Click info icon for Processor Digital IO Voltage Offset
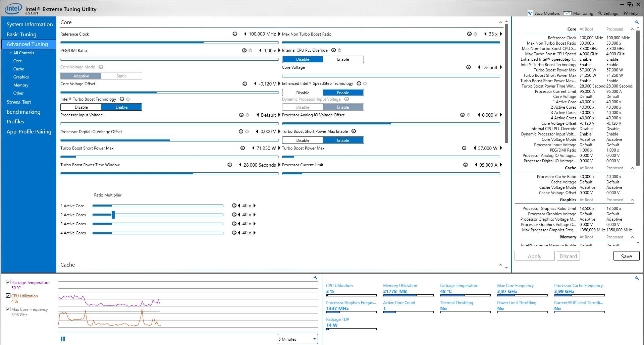 coord(241,131)
